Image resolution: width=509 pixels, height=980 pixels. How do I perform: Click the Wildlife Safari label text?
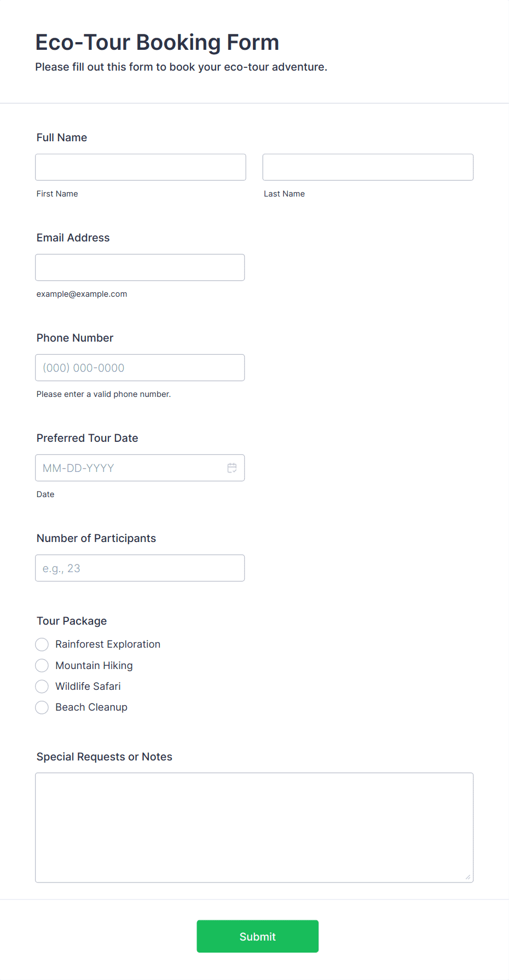(88, 687)
